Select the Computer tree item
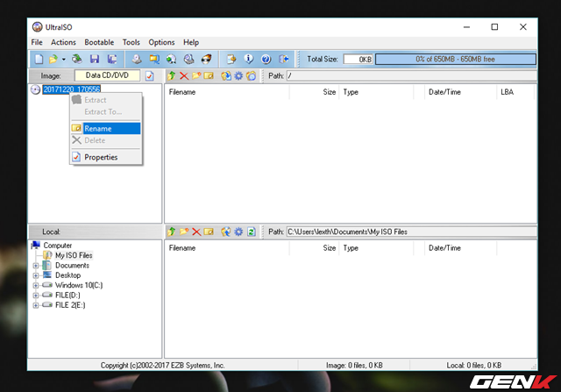The height and width of the screenshot is (392, 561). tap(57, 246)
